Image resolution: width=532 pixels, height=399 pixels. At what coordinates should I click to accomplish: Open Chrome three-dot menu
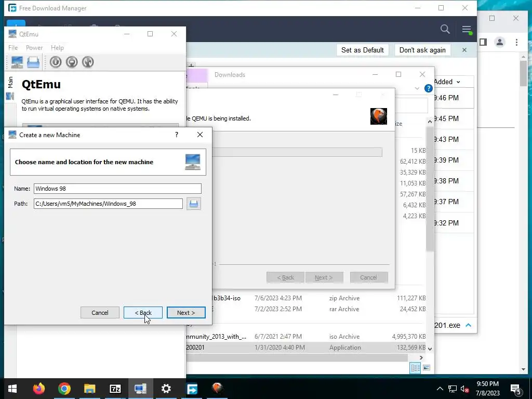pos(516,42)
